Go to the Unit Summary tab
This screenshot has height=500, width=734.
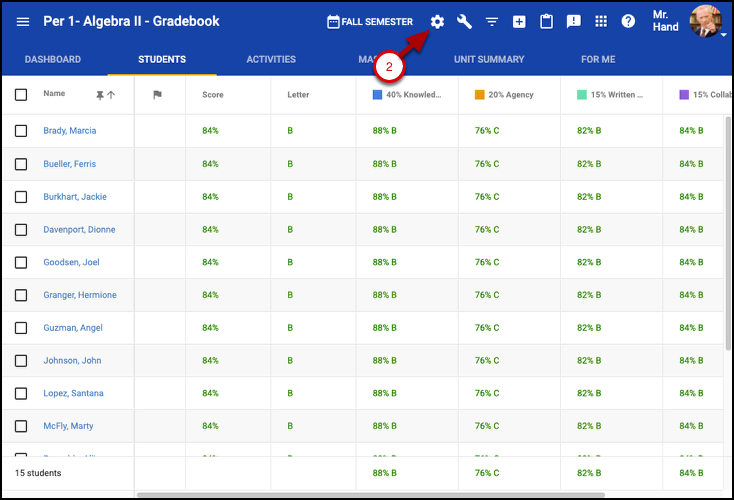pyautogui.click(x=489, y=60)
